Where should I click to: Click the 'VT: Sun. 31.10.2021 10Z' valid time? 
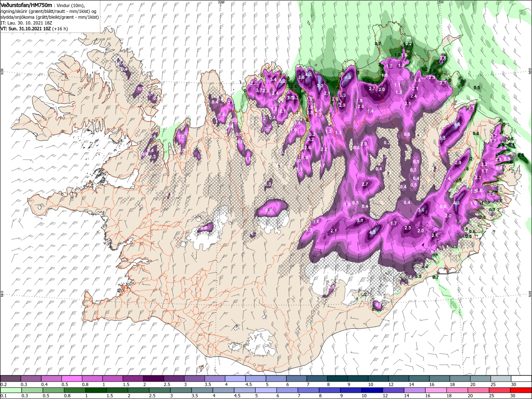(x=27, y=29)
